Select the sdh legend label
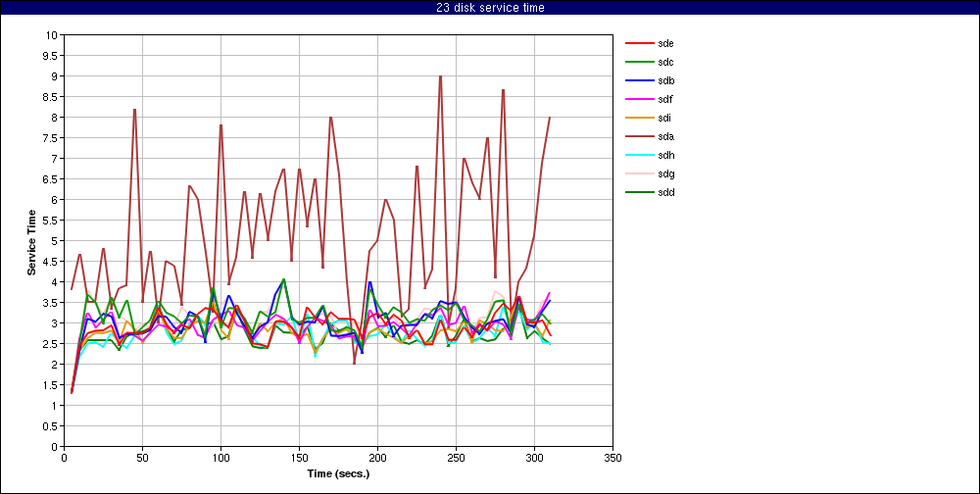The height and width of the screenshot is (494, 980). pyautogui.click(x=665, y=155)
